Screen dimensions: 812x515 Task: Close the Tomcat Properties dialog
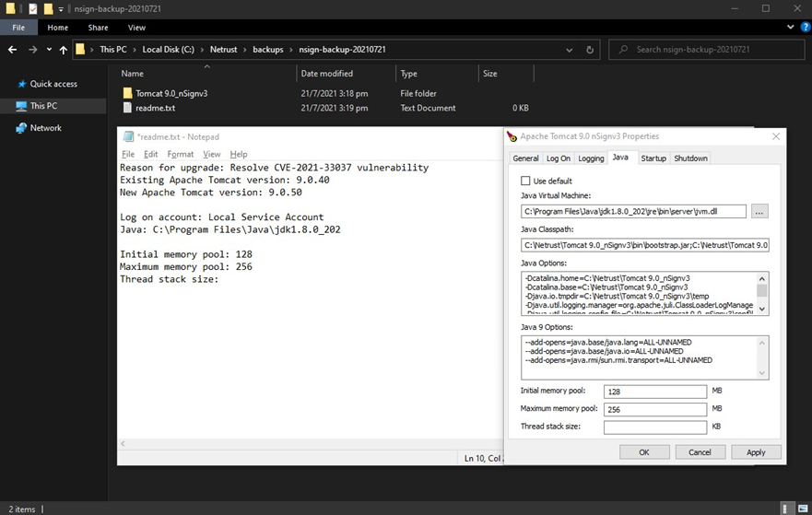pos(776,136)
